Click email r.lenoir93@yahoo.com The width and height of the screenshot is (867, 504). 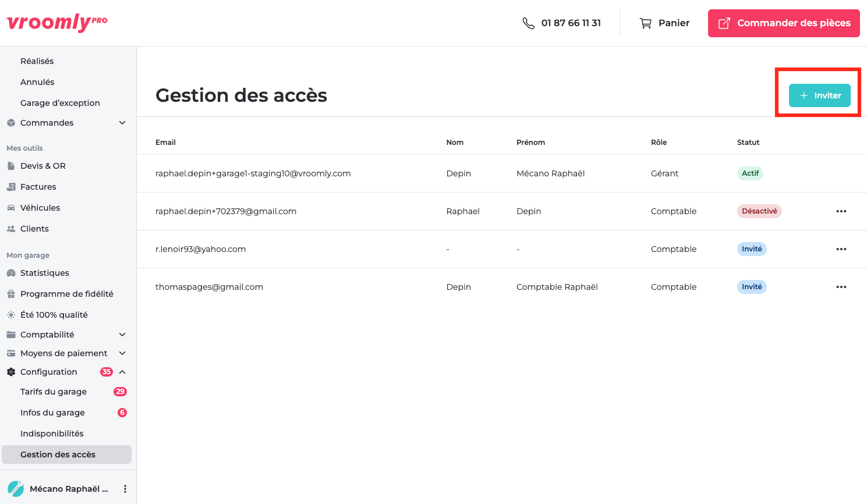coord(200,249)
